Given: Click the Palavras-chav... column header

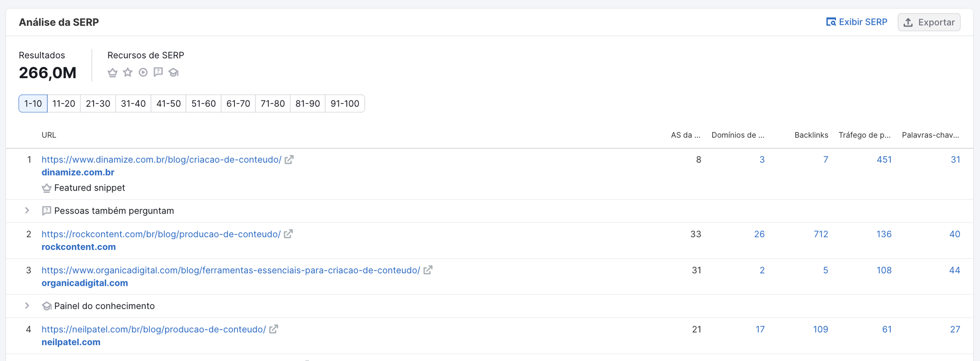Looking at the screenshot, I should (931, 135).
